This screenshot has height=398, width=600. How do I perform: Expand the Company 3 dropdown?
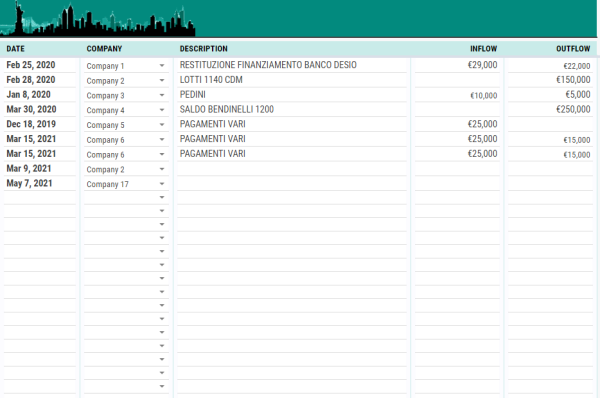click(x=162, y=95)
